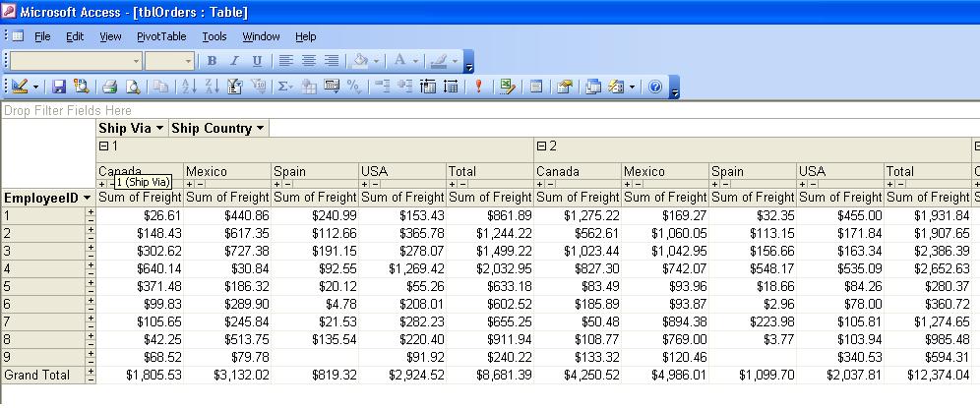Sort descending using the Z-A icon

click(x=212, y=87)
